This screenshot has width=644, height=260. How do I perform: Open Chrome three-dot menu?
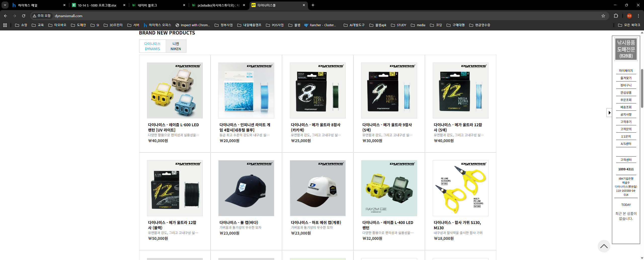tap(638, 16)
